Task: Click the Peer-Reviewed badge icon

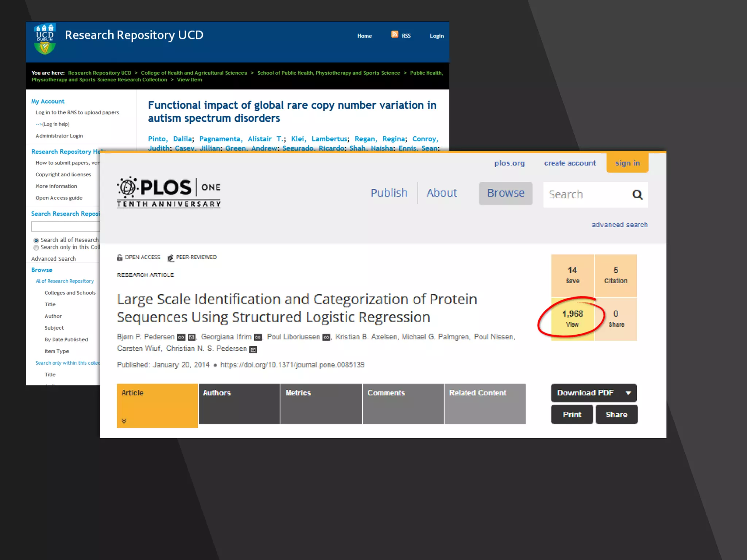Action: coord(170,258)
